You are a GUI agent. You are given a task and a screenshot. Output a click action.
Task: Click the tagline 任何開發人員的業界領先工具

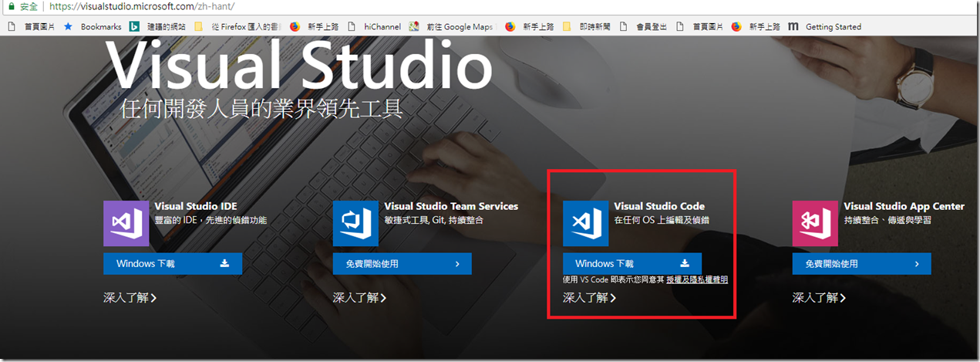click(261, 107)
